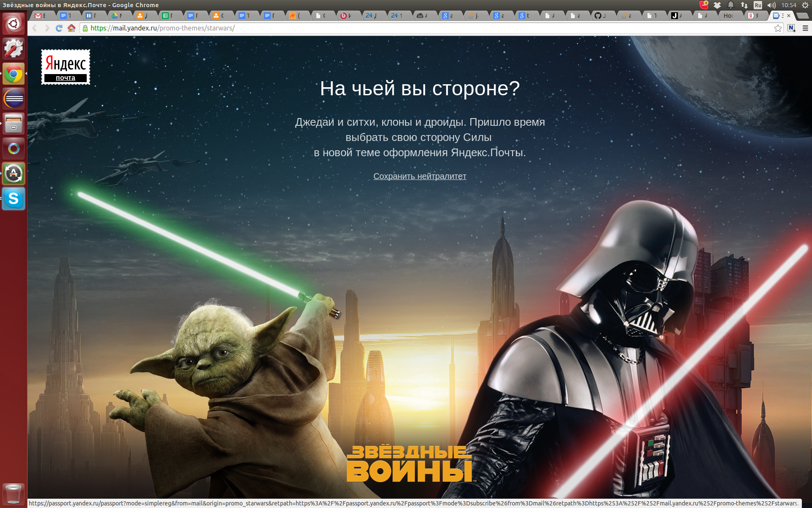
Task: Bookmark this page with the star icon
Action: point(778,28)
